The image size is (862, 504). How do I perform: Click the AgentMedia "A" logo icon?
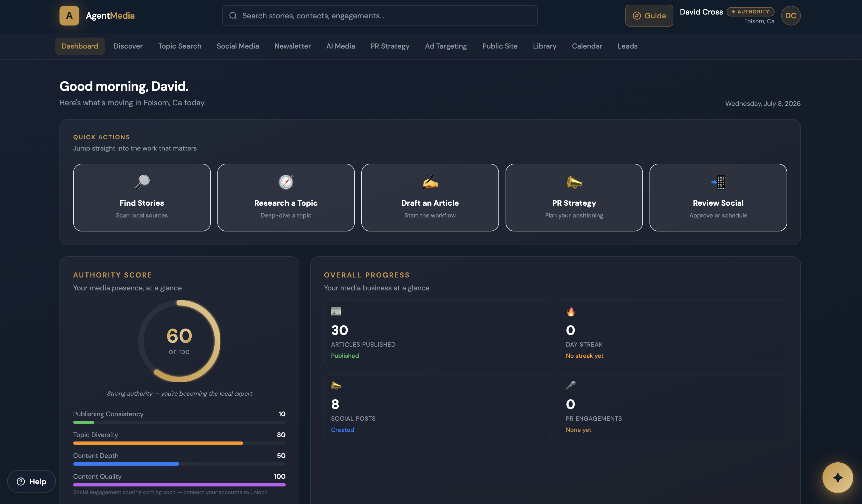[x=69, y=15]
